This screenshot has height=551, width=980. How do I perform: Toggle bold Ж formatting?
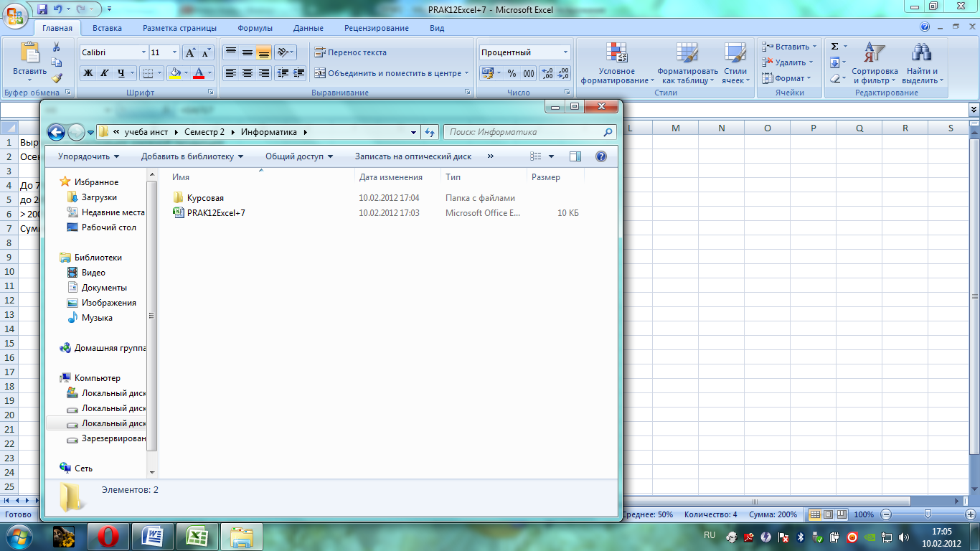coord(88,73)
